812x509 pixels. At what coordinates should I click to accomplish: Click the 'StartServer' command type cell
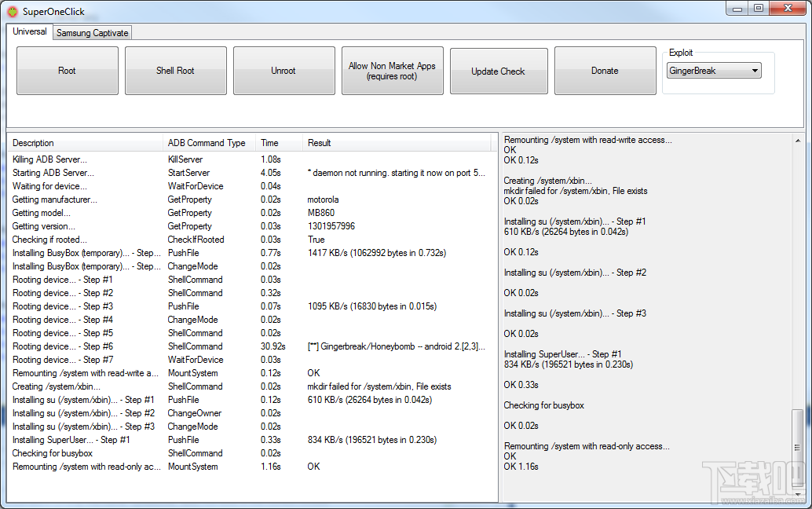[x=189, y=173]
